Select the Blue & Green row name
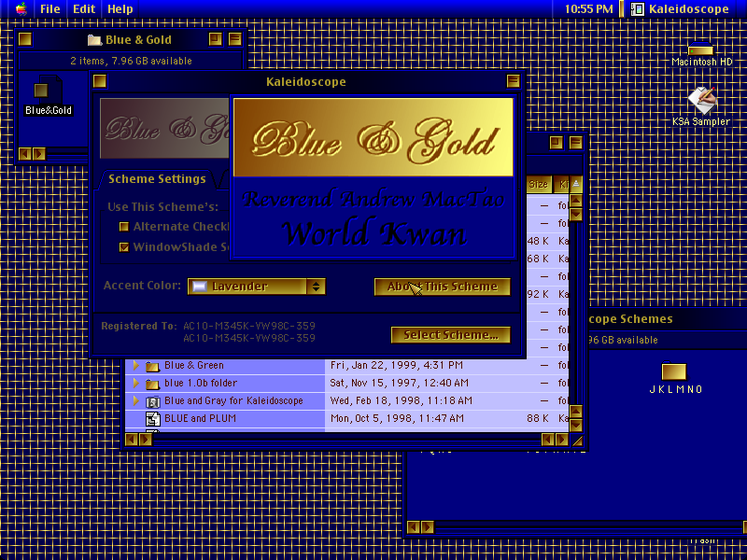Viewport: 747px width, 560px height. 194,365
